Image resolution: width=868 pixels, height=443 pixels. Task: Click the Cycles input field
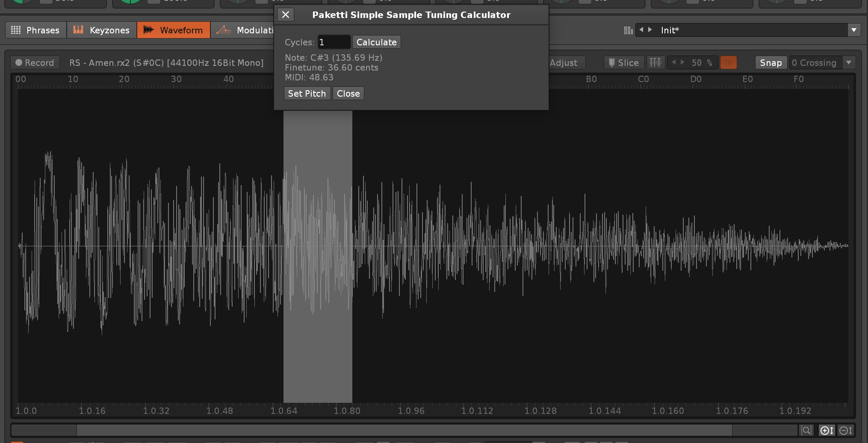[x=334, y=42]
